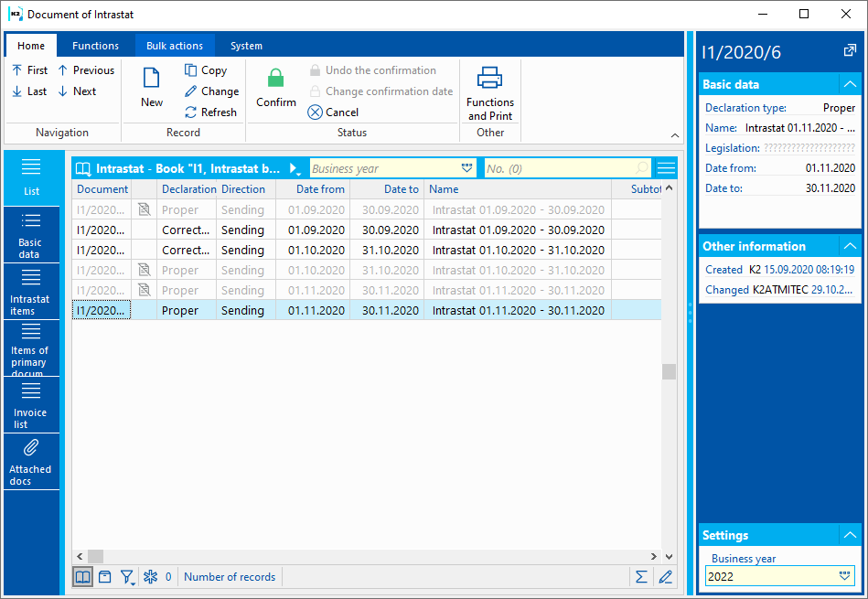Pop out the I1/2020/6 side panel
The height and width of the screenshot is (599, 868).
coord(850,51)
